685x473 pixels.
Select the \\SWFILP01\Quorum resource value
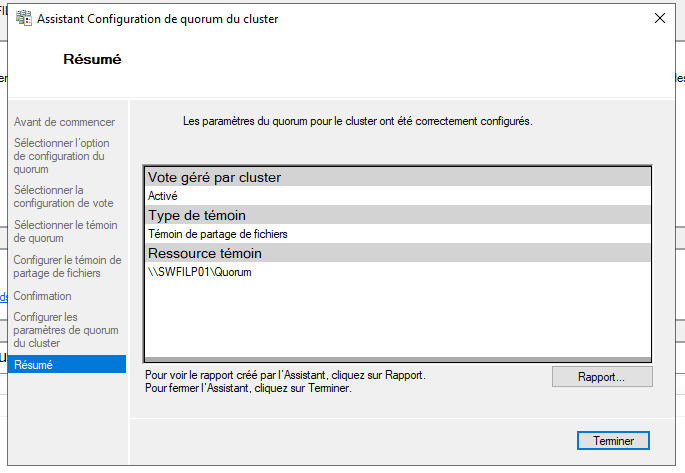[x=200, y=272]
